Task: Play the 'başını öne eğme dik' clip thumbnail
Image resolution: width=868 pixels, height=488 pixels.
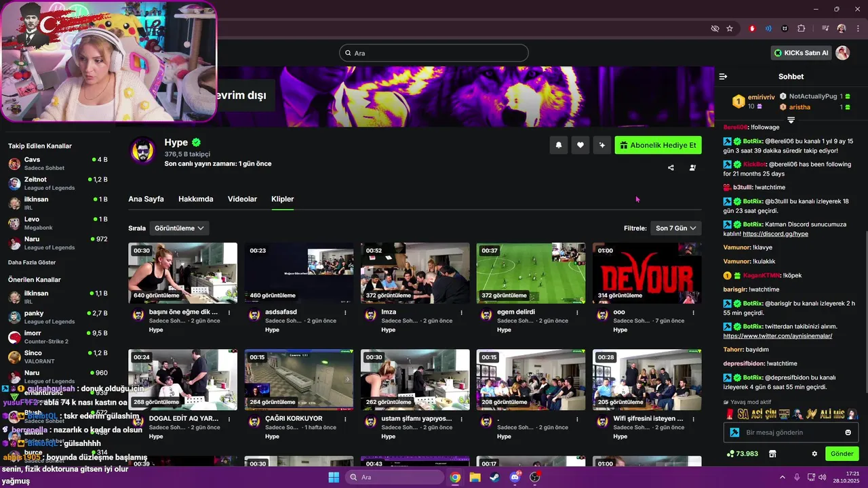Action: [183, 273]
